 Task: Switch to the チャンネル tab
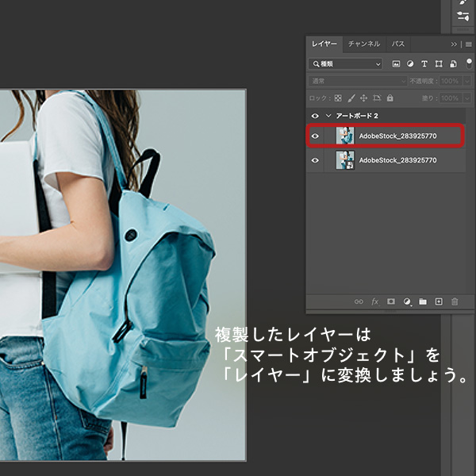point(364,44)
